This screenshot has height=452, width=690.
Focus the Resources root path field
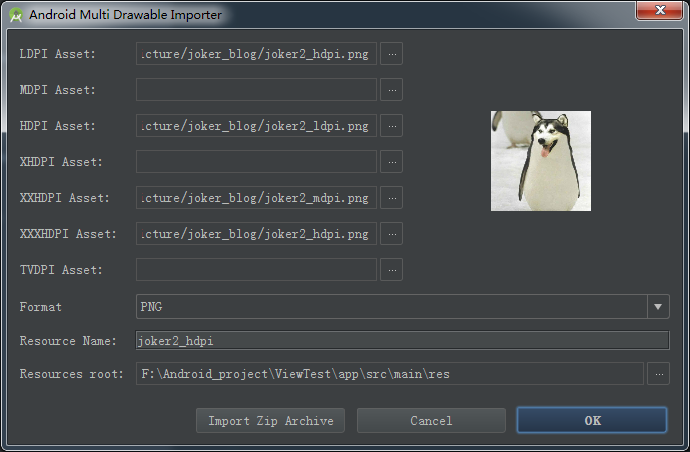point(390,374)
